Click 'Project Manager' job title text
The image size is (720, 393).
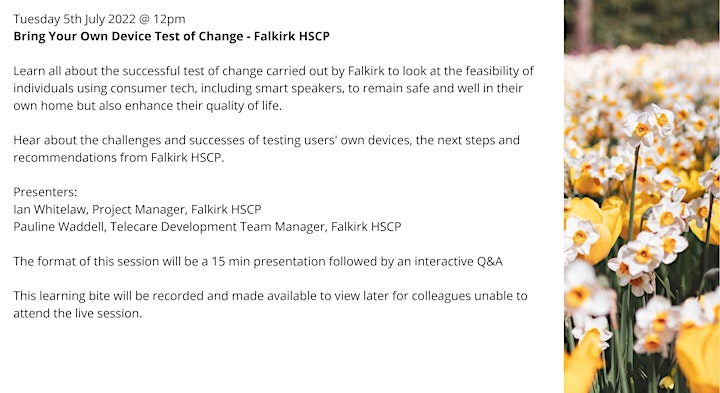pyautogui.click(x=139, y=209)
